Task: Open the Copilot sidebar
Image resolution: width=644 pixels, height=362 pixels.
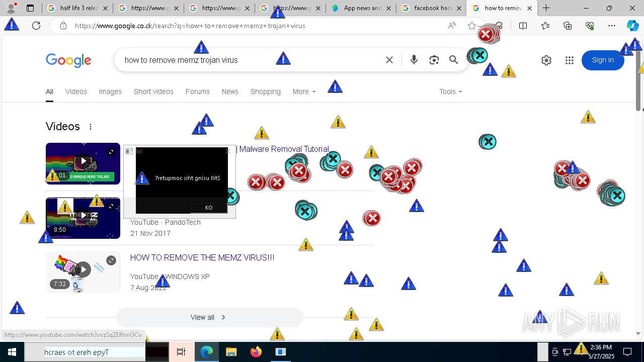Action: click(x=633, y=26)
